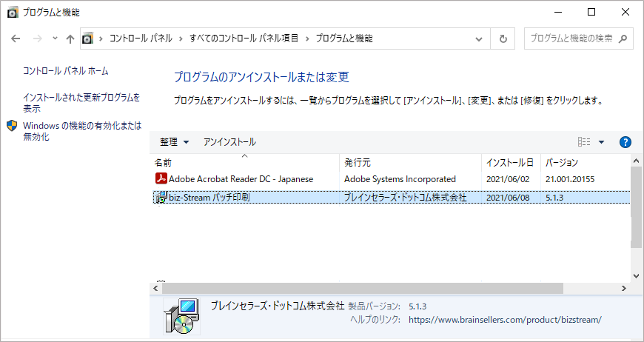Click version 5.1.3 cell in list
This screenshot has height=342, width=644.
(554, 198)
